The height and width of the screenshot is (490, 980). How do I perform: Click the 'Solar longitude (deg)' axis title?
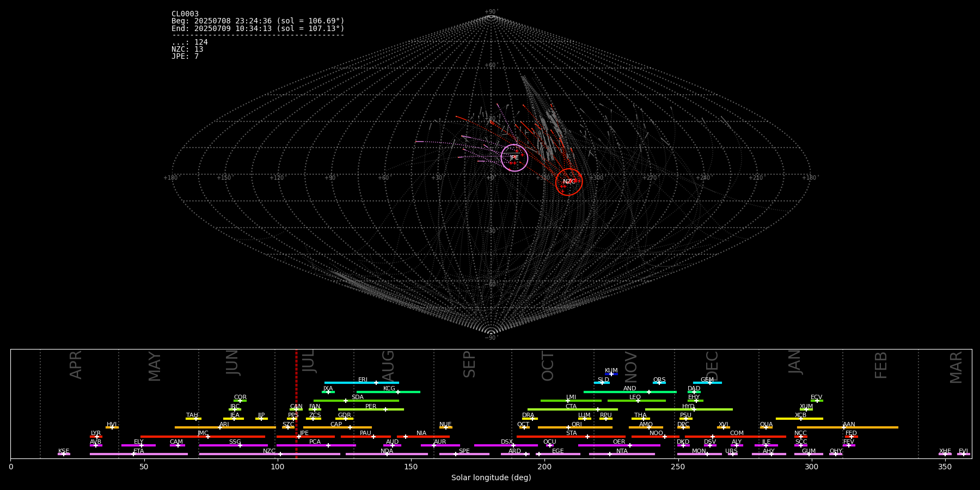pos(491,478)
